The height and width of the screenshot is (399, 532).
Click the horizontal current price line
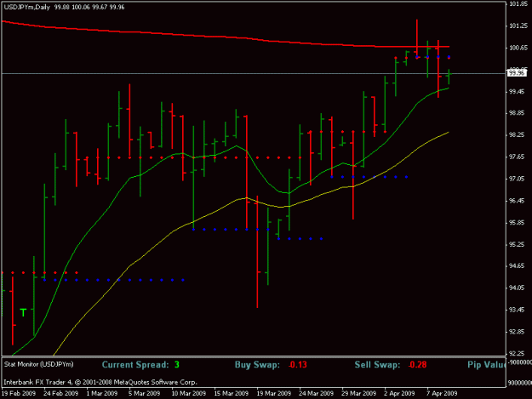(254, 73)
